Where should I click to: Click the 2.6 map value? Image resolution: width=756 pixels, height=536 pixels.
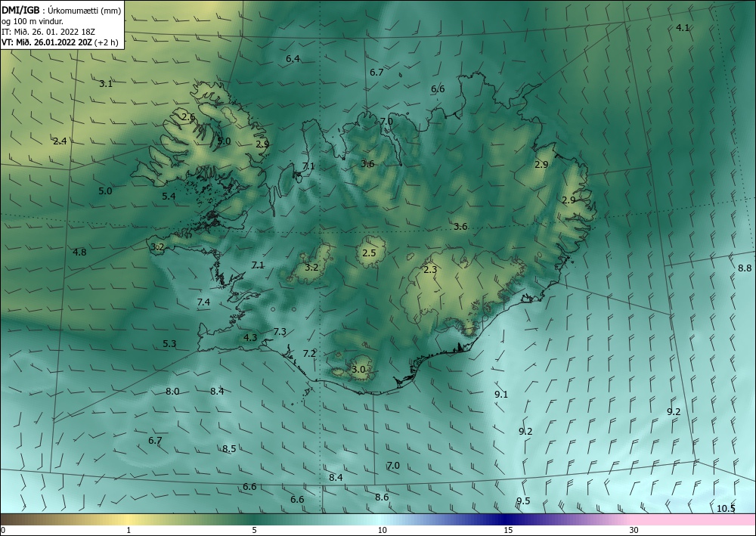[188, 116]
